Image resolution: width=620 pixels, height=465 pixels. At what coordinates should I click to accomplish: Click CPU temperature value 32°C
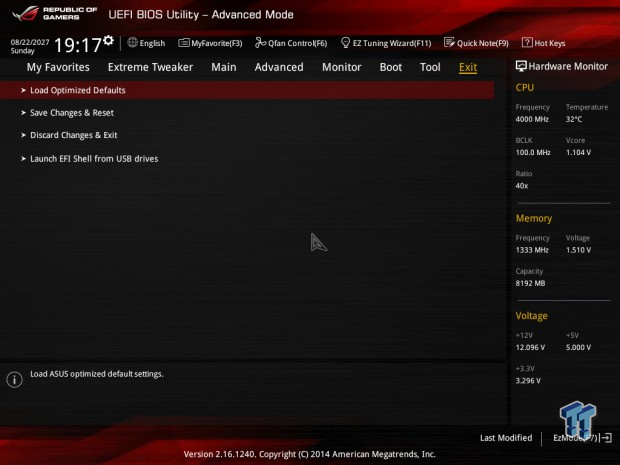574,119
